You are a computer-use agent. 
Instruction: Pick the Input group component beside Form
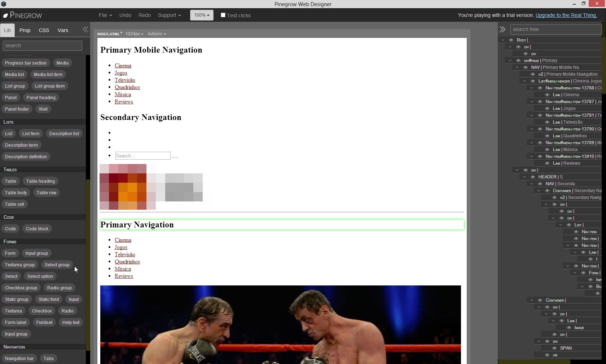(36, 253)
